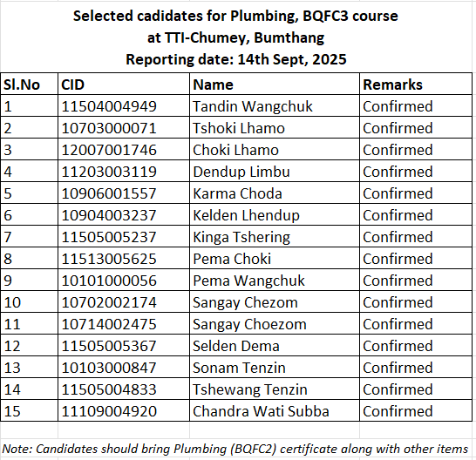Click the Selden Dema cell
The height and width of the screenshot is (460, 476).
275,346
